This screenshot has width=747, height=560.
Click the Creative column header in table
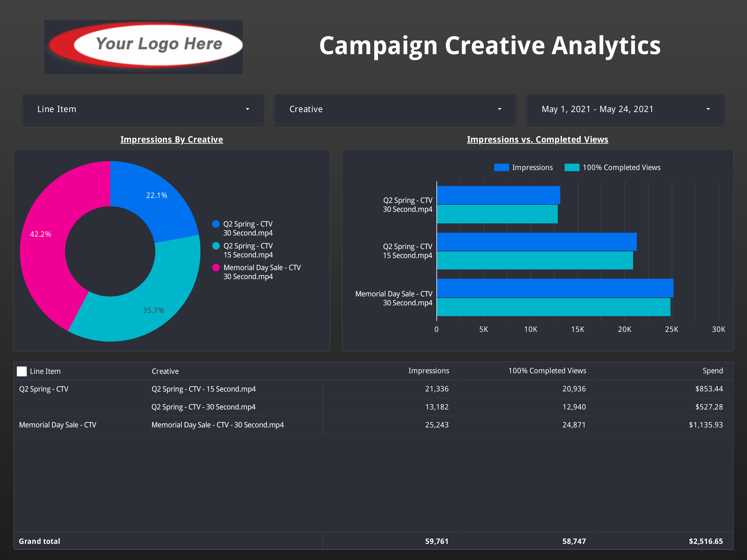coord(165,371)
